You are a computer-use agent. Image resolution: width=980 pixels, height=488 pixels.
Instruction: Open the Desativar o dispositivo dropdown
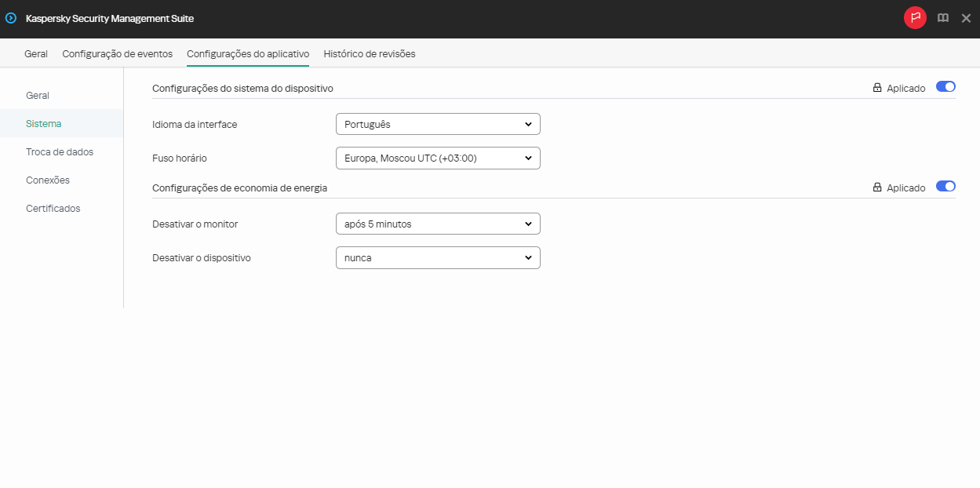pyautogui.click(x=437, y=257)
